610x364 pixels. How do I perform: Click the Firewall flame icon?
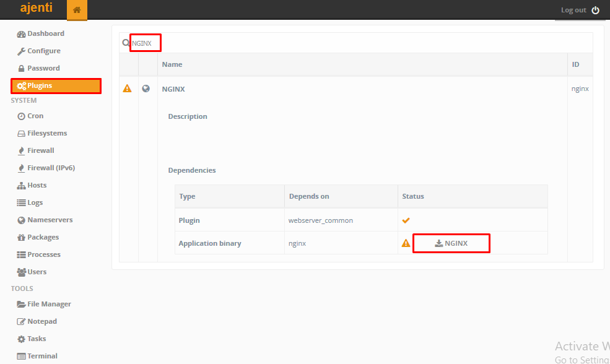tap(21, 151)
